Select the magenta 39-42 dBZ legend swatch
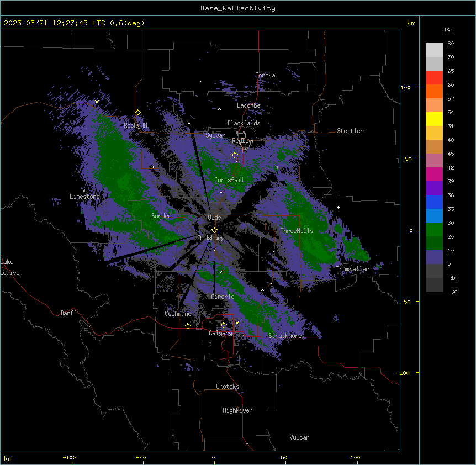Image resolution: width=476 pixels, height=465 pixels. coord(434,174)
